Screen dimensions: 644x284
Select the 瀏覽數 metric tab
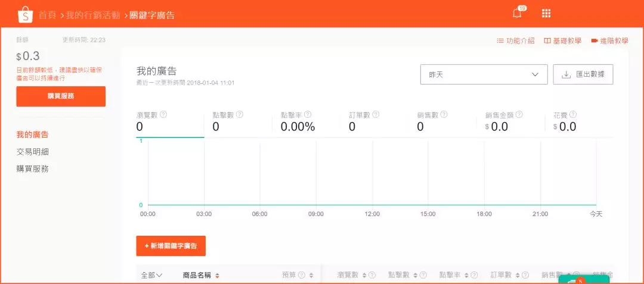tap(170, 121)
